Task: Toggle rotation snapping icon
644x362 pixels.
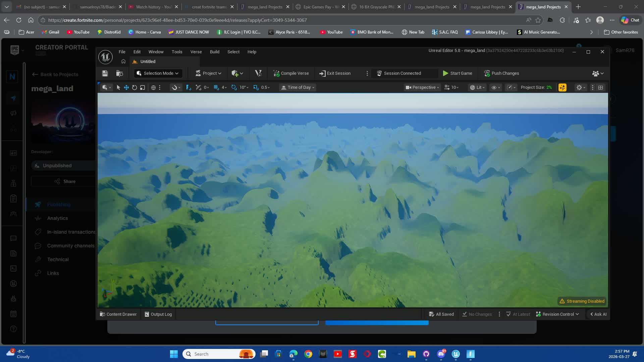Action: tap(234, 87)
